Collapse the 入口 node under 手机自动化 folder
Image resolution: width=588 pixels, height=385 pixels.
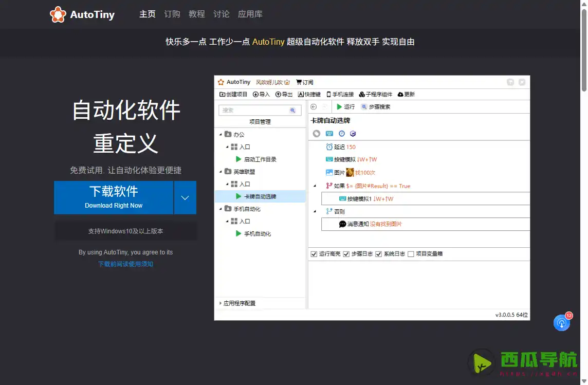pos(227,221)
